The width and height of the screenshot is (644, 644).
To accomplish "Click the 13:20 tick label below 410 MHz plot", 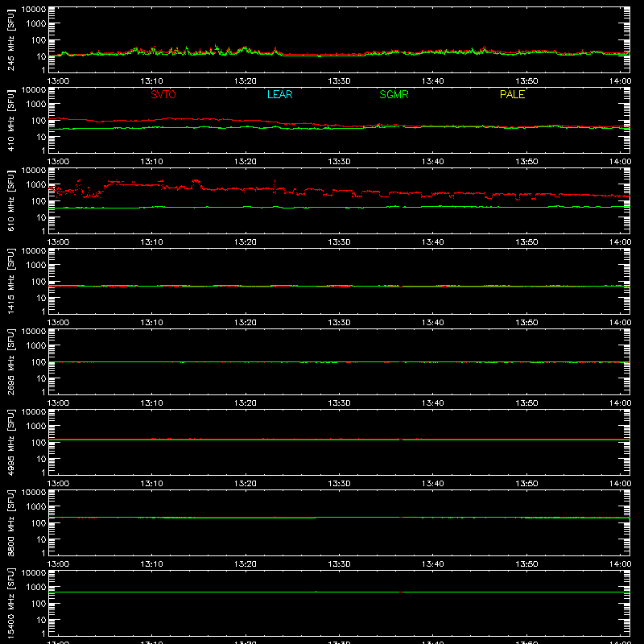I will coord(246,162).
